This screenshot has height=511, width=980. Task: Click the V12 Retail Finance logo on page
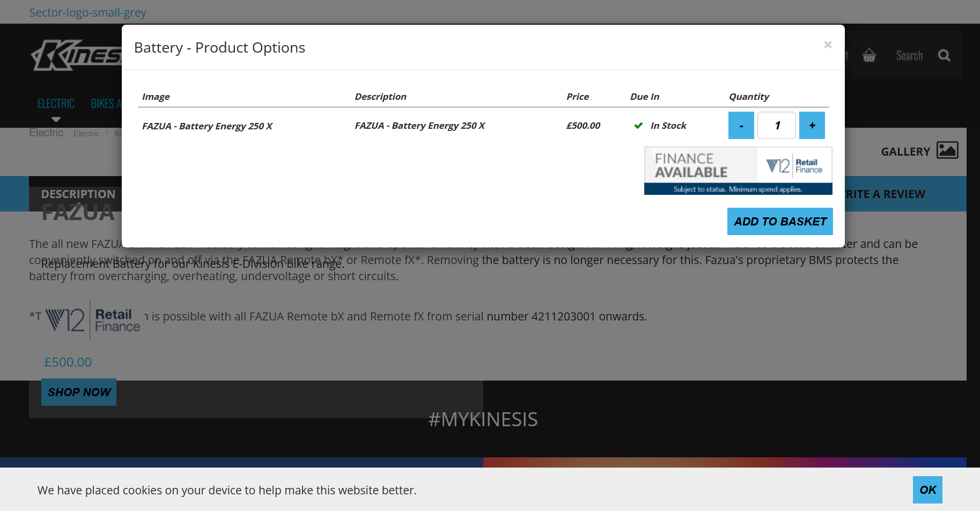click(92, 320)
